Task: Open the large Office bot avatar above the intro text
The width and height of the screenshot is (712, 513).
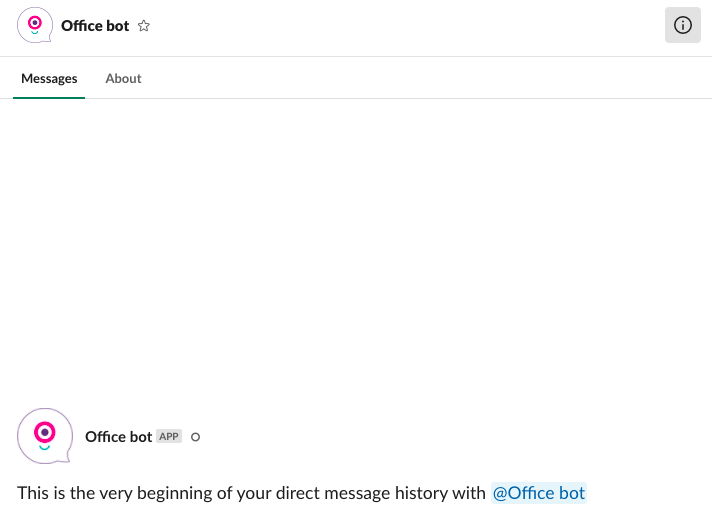Action: (45, 436)
